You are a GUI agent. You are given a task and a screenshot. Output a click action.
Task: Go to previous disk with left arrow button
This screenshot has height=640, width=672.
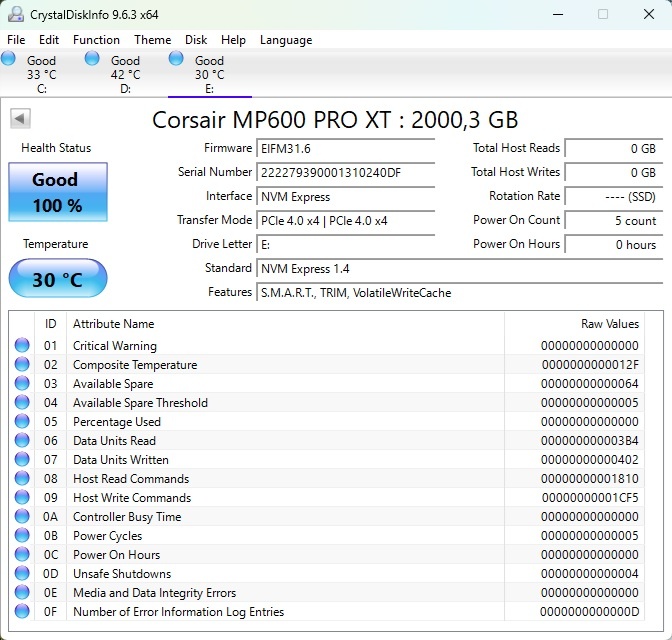pyautogui.click(x=20, y=118)
